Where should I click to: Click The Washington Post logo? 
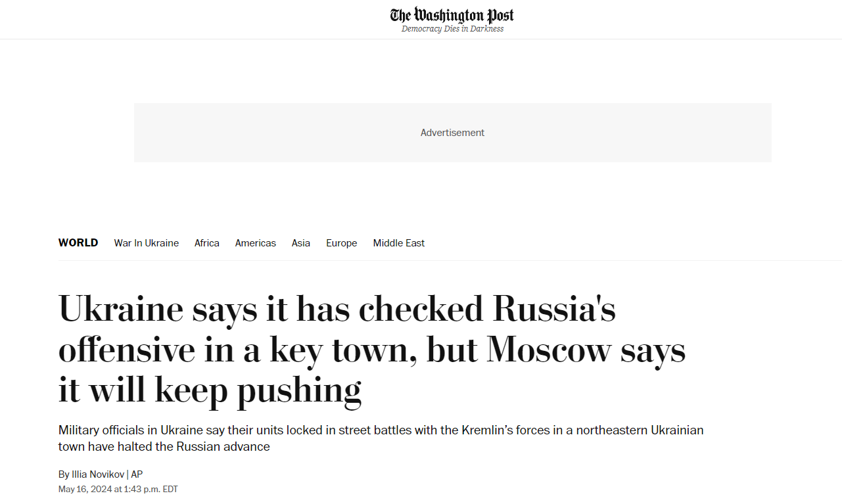pyautogui.click(x=452, y=15)
